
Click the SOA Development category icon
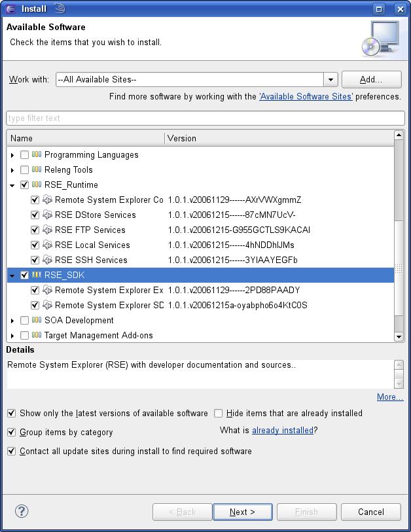tap(37, 320)
